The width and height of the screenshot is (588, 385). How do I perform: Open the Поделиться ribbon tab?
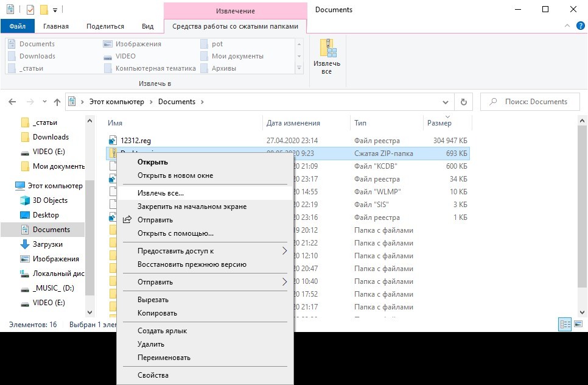[x=105, y=26]
